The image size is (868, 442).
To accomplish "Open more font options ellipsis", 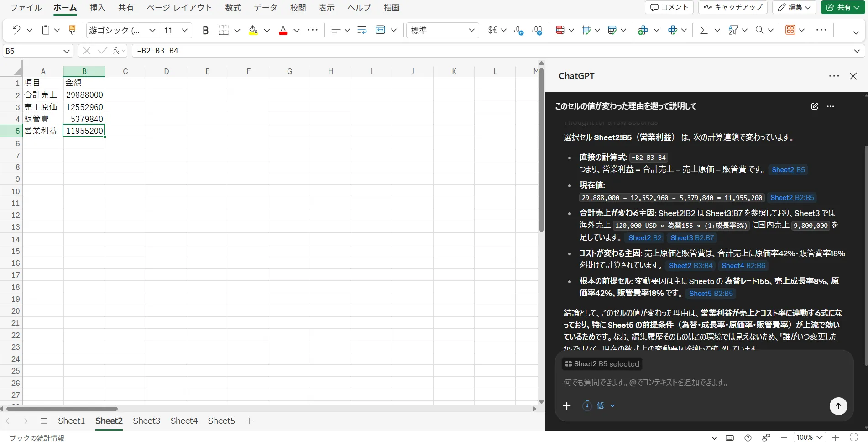I will 312,30.
